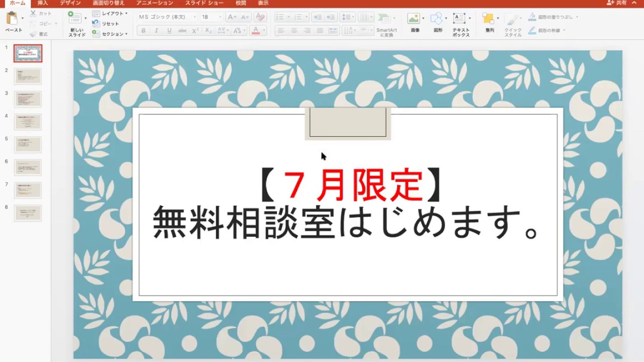Insert a new slide with 新しいスライド
This screenshot has height=362, width=644.
click(x=75, y=20)
